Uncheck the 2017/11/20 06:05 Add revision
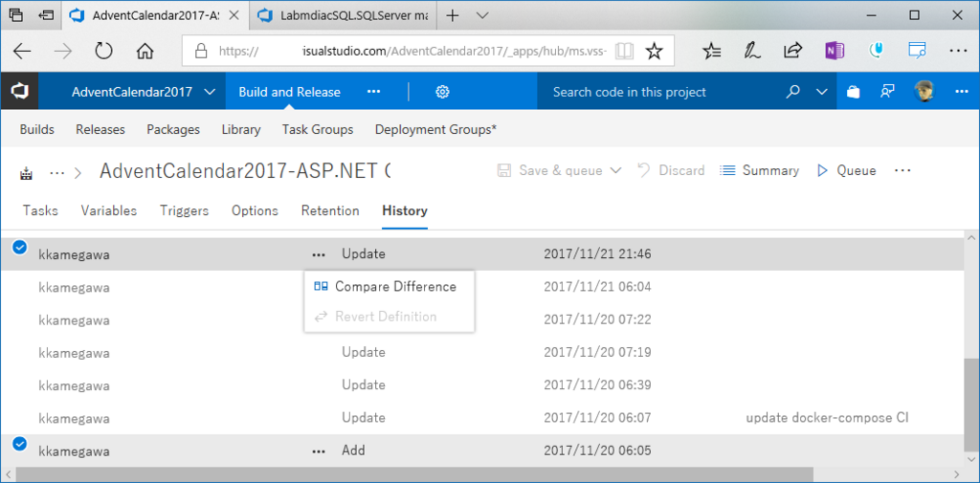This screenshot has width=980, height=483. [19, 444]
